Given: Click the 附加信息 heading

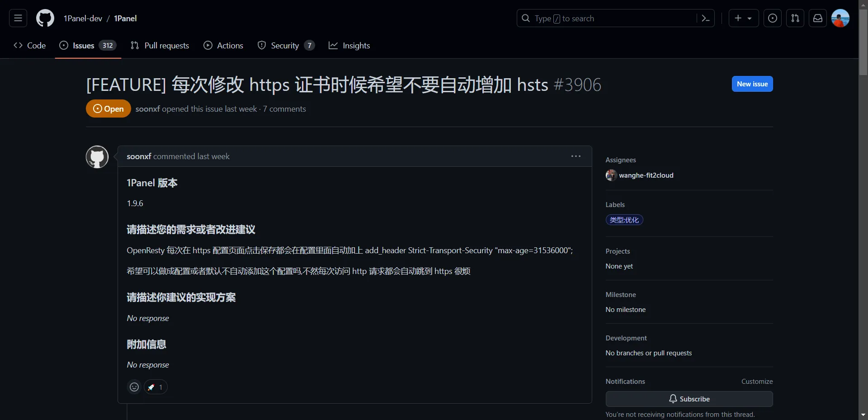Looking at the screenshot, I should [x=146, y=344].
